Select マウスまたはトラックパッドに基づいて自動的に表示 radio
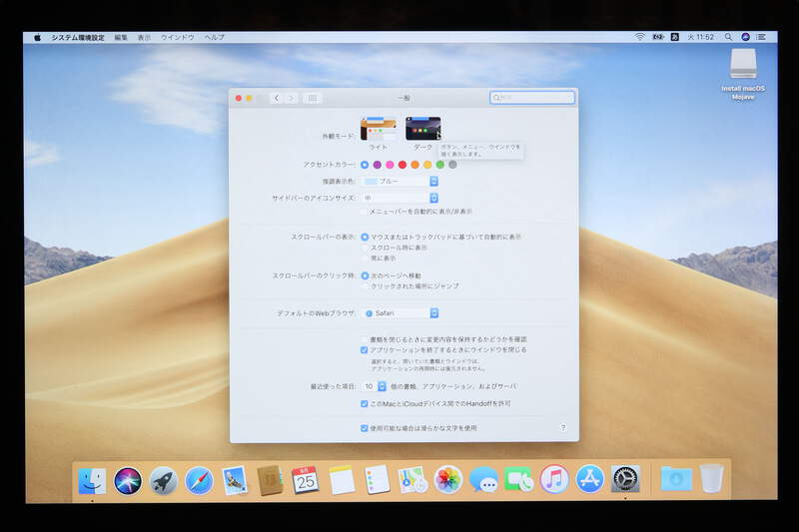This screenshot has height=532, width=799. [x=365, y=237]
